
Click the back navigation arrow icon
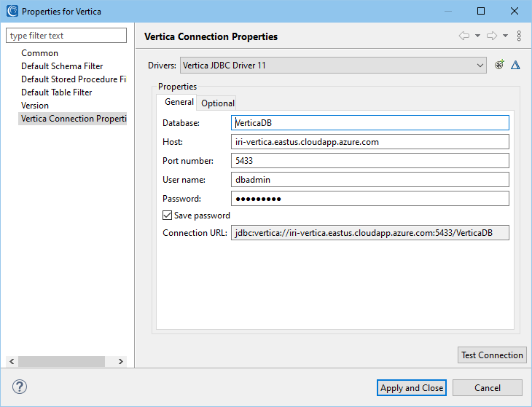coord(464,36)
